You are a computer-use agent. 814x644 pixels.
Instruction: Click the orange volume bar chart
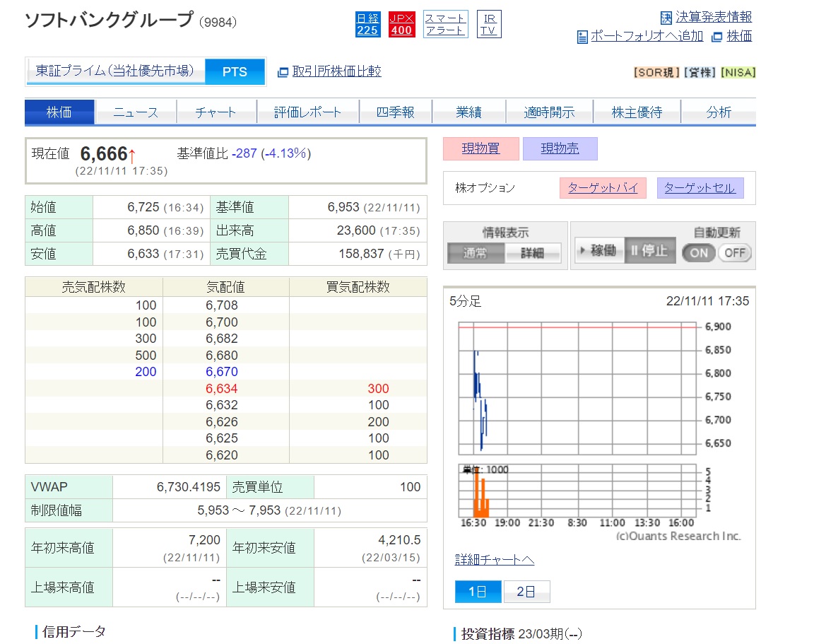(577, 491)
